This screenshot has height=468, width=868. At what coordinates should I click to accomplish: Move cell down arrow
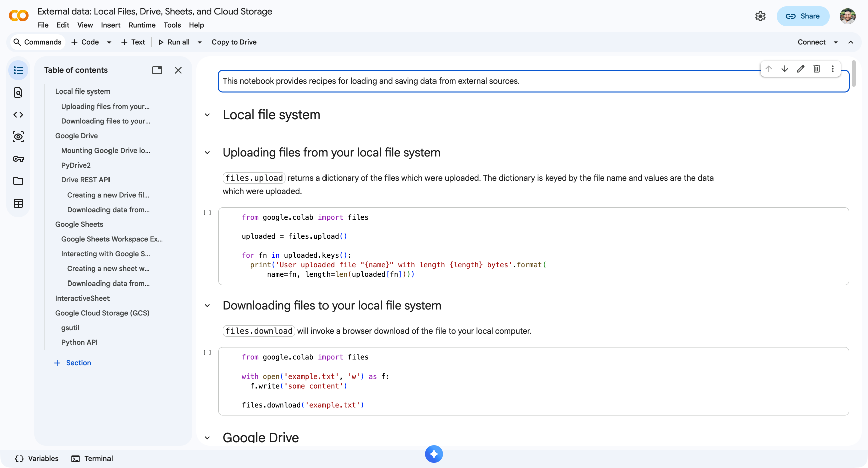click(785, 69)
